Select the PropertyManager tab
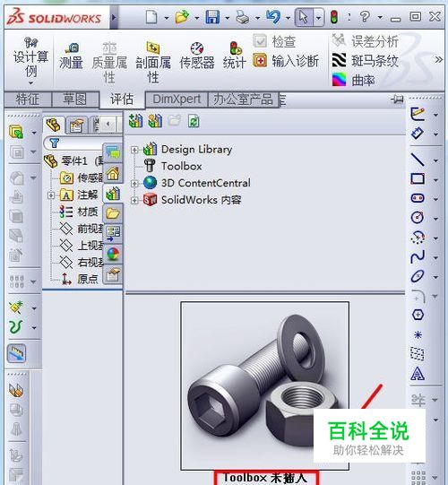This screenshot has width=448, height=485. [x=77, y=126]
